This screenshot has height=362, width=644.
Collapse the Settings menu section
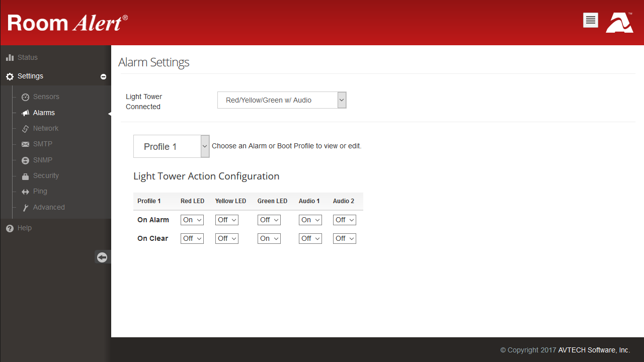[103, 77]
